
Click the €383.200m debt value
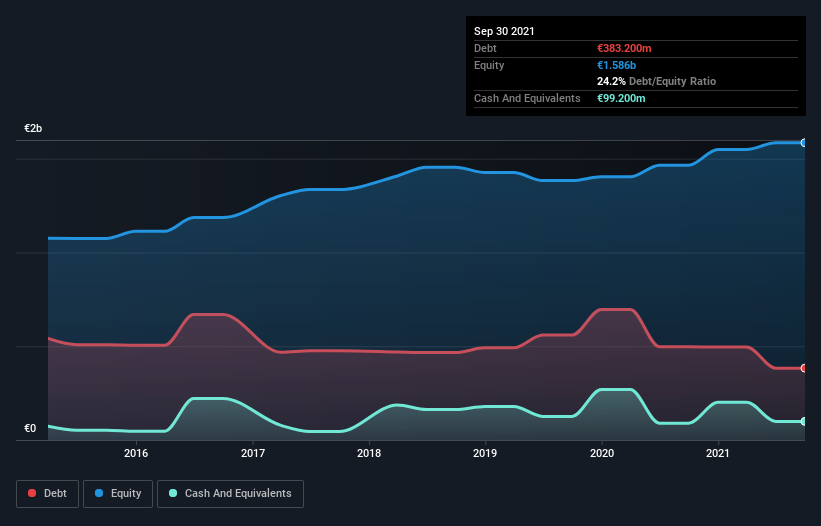tap(624, 48)
